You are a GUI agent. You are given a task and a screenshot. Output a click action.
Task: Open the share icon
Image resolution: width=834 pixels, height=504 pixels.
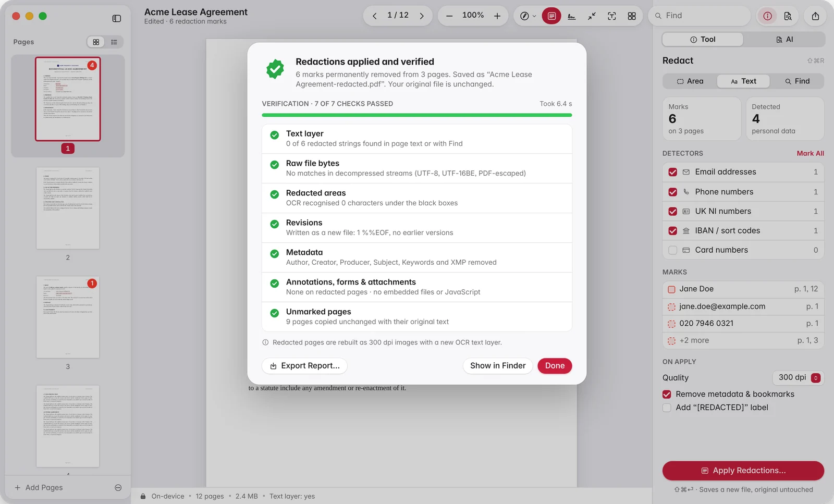click(815, 16)
